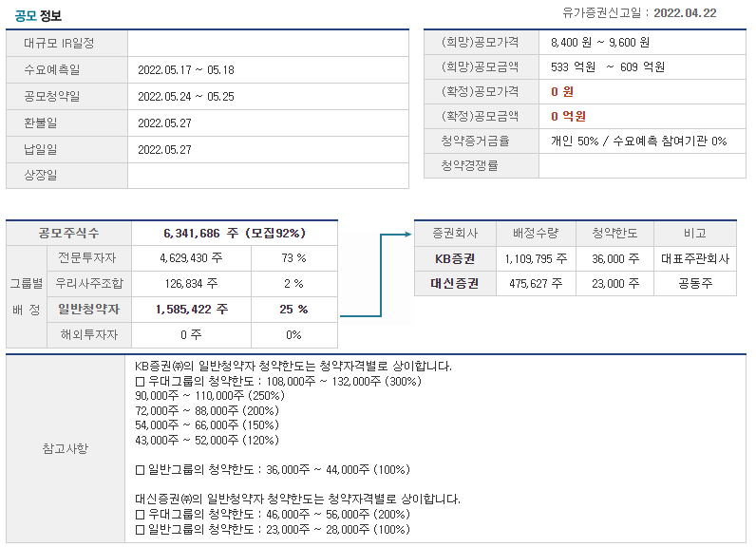This screenshot has height=547, width=756.
Task: Click the 전문투자자 row label
Action: (x=87, y=258)
